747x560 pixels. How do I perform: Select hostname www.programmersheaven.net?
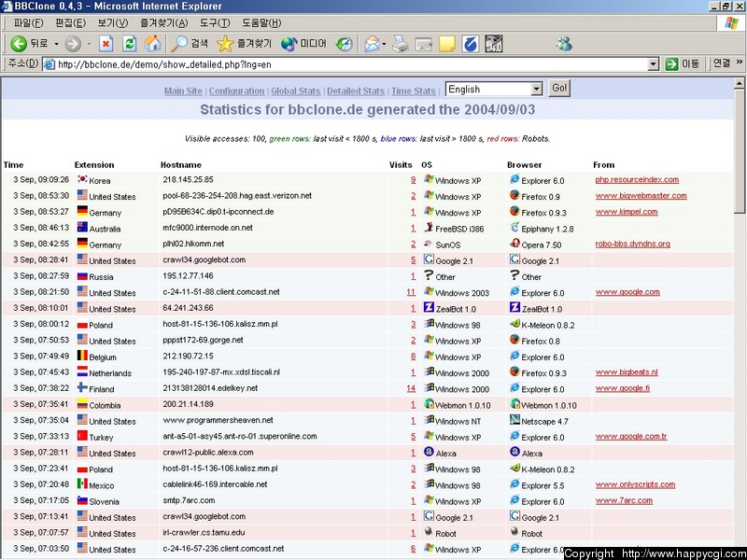coord(218,420)
